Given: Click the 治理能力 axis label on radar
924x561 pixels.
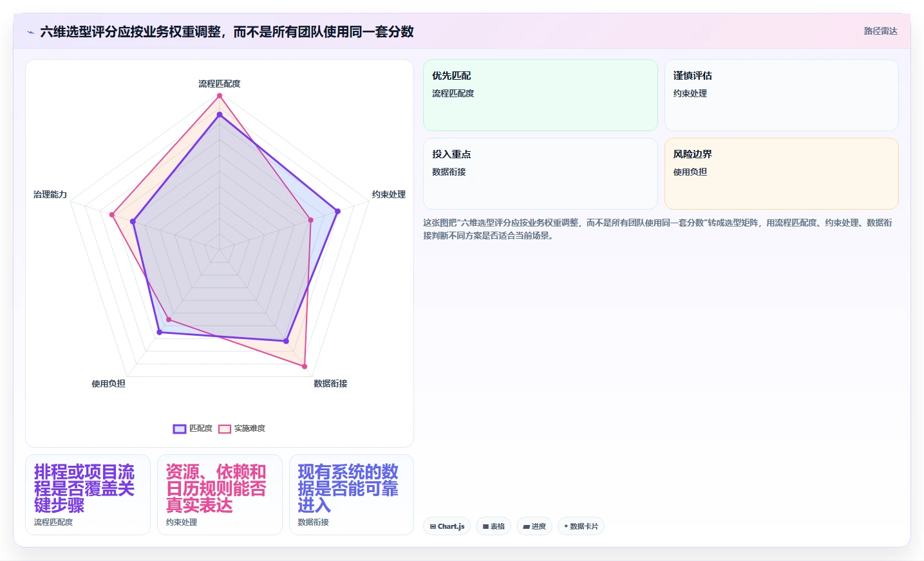Looking at the screenshot, I should 50,194.
